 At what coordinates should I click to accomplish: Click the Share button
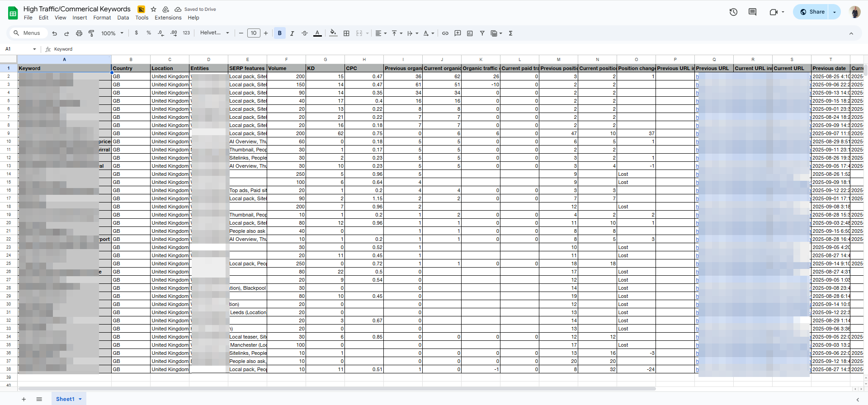(812, 12)
